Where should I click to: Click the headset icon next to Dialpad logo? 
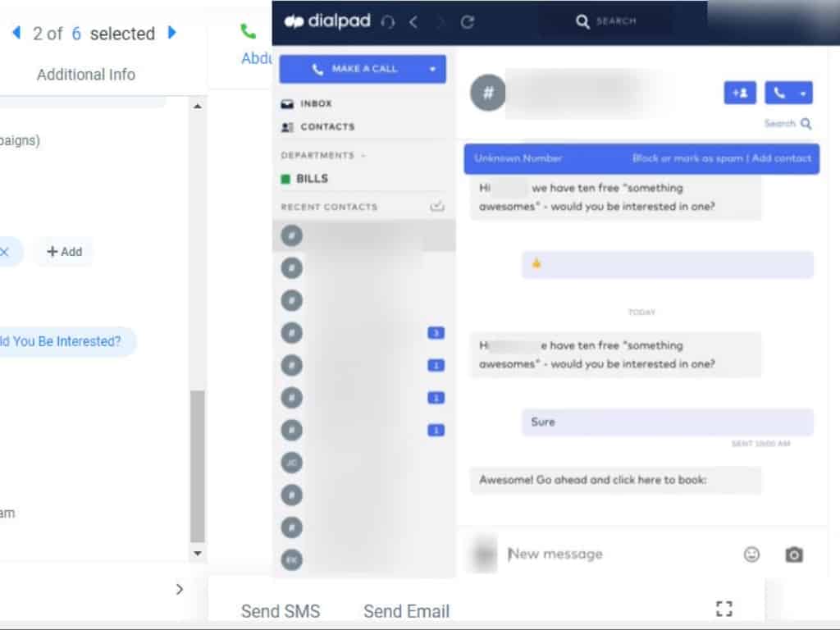(x=388, y=22)
